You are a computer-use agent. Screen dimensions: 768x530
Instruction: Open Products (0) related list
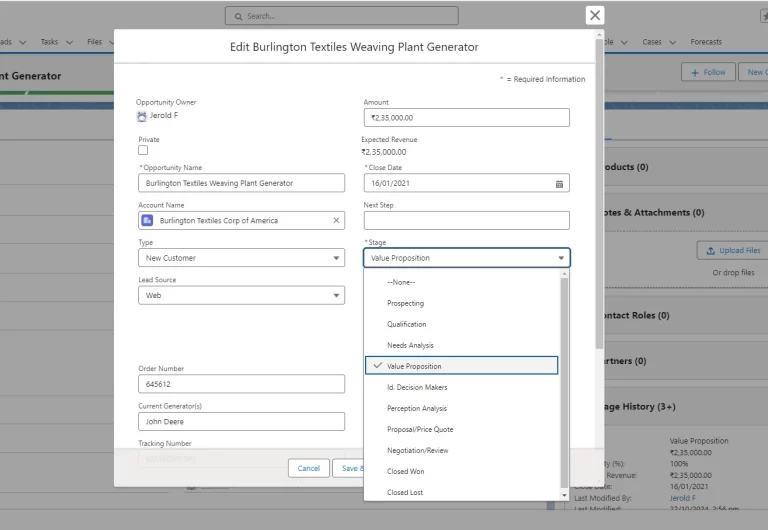click(x=625, y=167)
